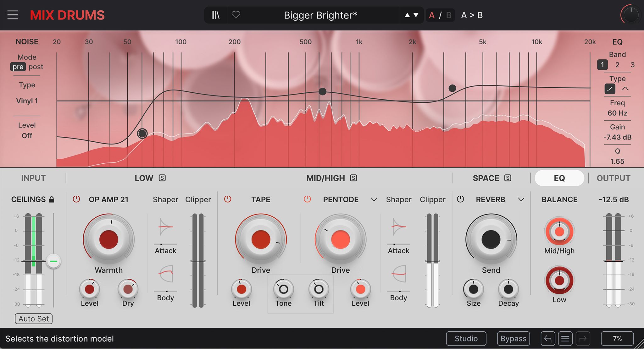Click the input ceiling slider handle
Screen dimensions: 644x349
click(x=53, y=261)
